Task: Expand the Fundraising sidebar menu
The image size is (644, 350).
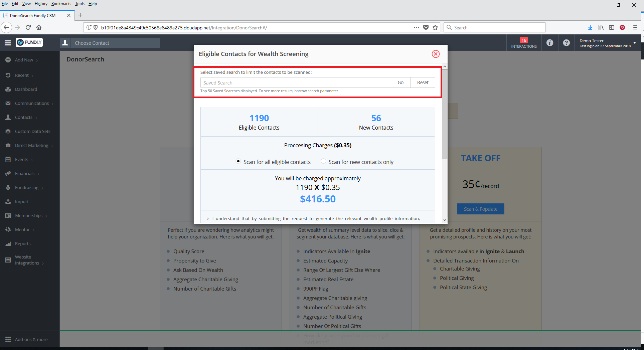Action: [27, 187]
